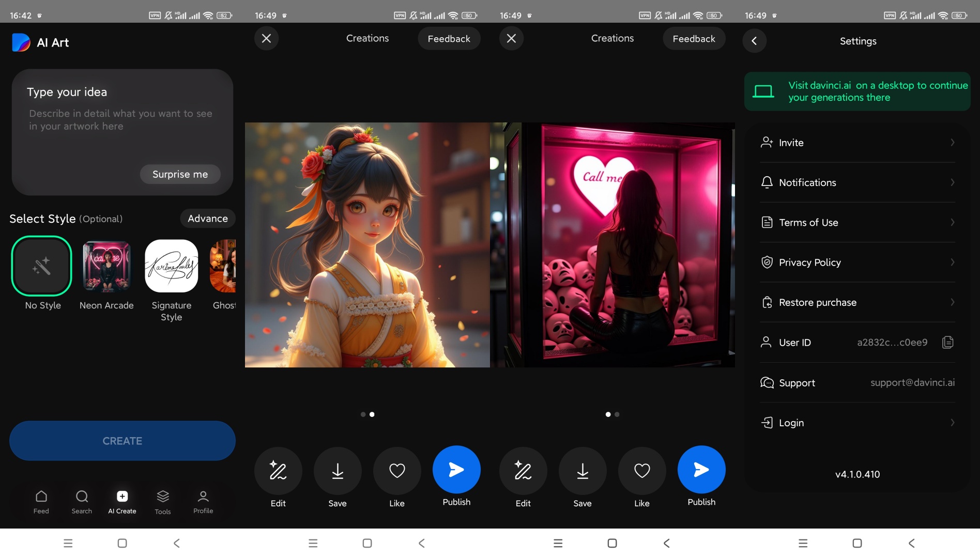Tap the Edit icon under the anime girl image
980x558 pixels.
(278, 471)
